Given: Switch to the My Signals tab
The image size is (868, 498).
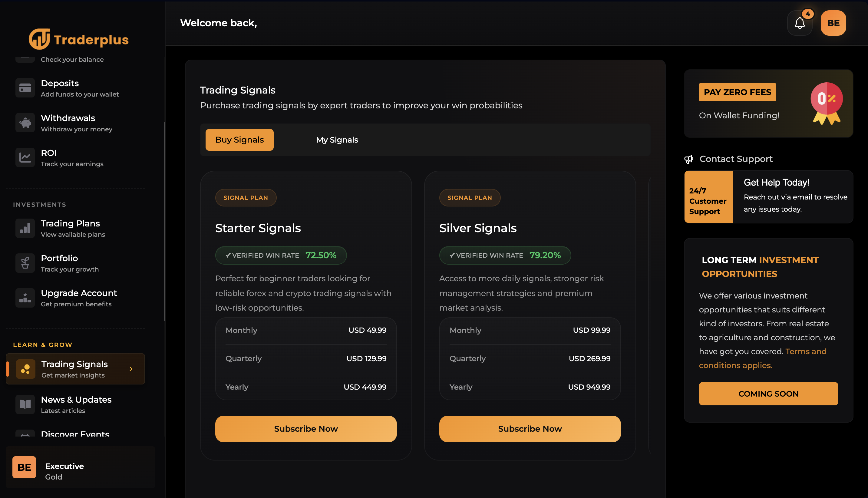Looking at the screenshot, I should tap(337, 140).
